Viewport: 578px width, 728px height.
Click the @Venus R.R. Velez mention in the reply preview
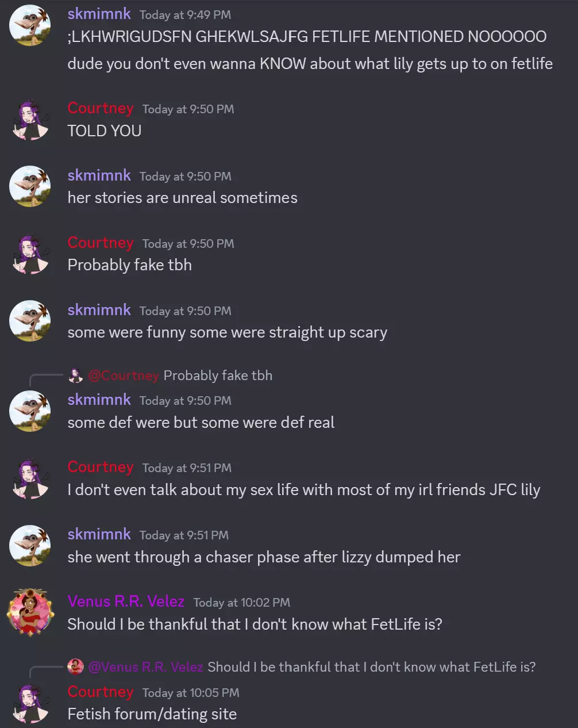click(145, 667)
